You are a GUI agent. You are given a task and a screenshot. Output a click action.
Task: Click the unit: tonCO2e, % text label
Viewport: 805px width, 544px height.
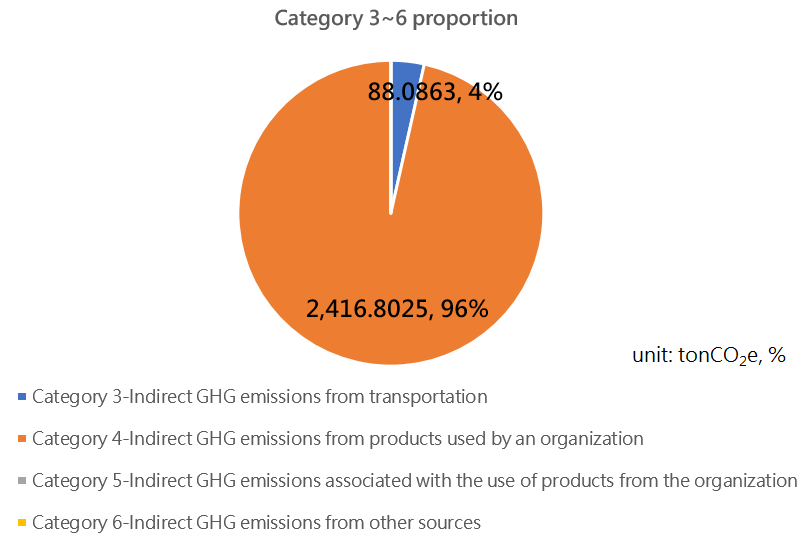(x=709, y=355)
